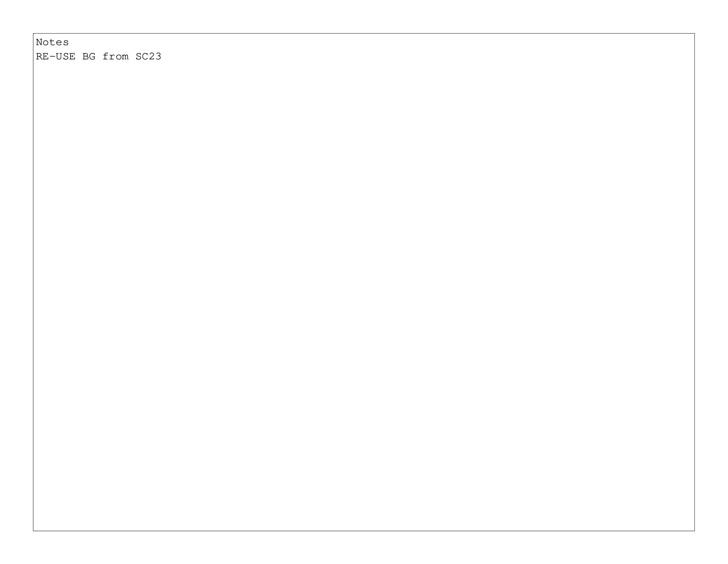The height and width of the screenshot is (564, 728).
Task: Click the top border of the Notes box
Action: point(364,33)
